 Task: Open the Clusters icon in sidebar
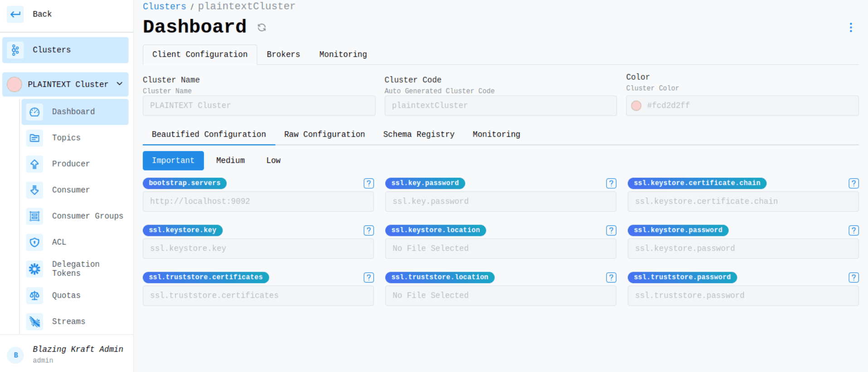click(x=15, y=50)
